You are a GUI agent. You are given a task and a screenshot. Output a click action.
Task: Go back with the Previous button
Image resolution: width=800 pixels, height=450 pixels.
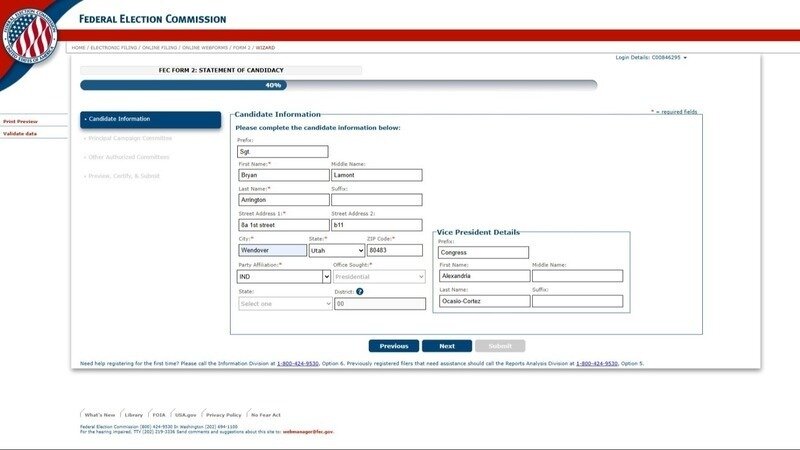(393, 346)
